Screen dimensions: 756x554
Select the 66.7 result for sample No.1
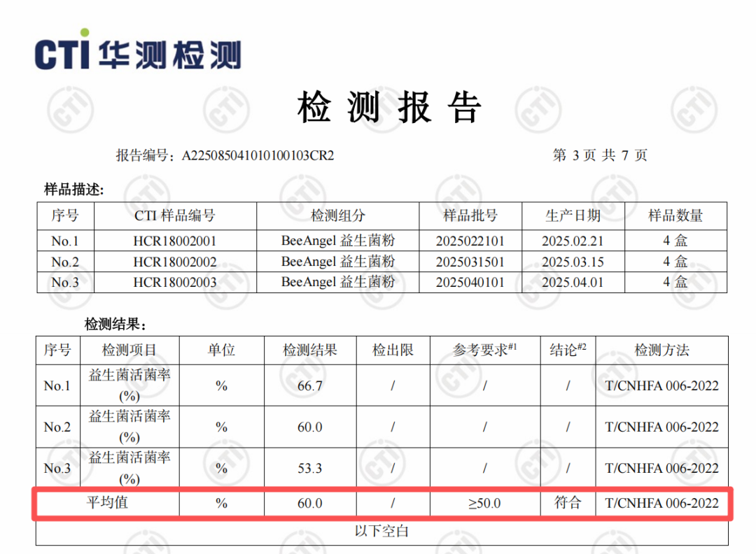click(310, 385)
